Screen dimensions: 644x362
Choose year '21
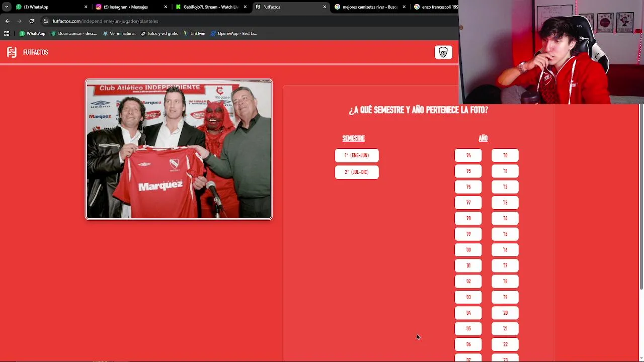tap(505, 328)
